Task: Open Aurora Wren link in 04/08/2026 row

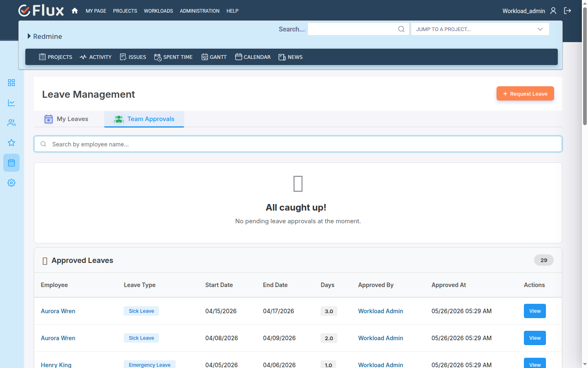Action: pyautogui.click(x=58, y=338)
